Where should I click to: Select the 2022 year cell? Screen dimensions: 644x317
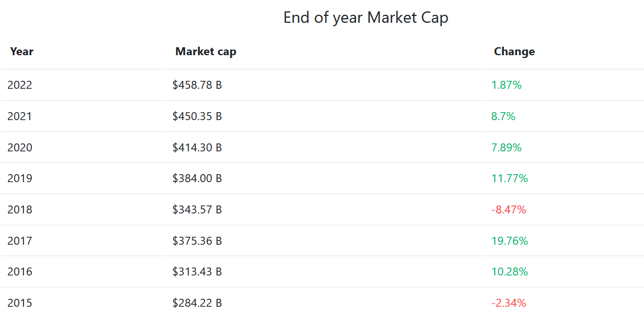[20, 85]
